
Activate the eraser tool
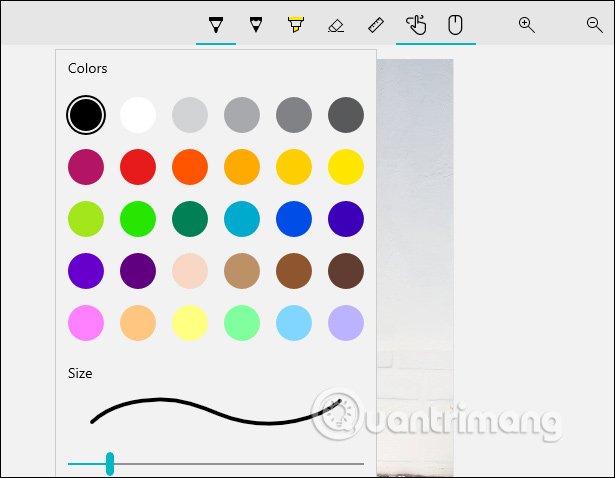pyautogui.click(x=336, y=25)
